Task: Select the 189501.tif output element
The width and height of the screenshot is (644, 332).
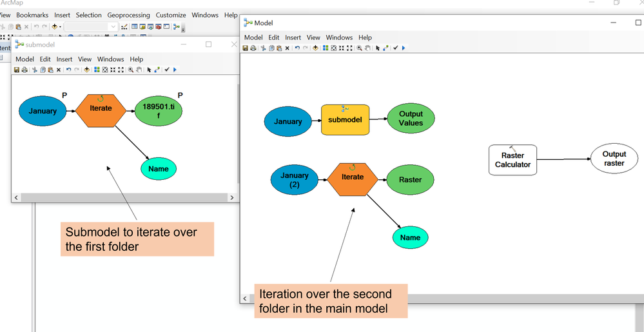Action: (159, 111)
